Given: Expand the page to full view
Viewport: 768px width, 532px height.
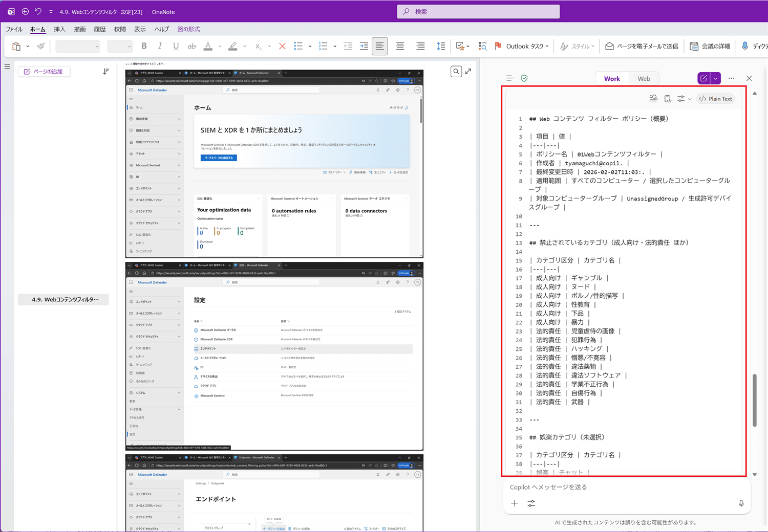Looking at the screenshot, I should [468, 72].
